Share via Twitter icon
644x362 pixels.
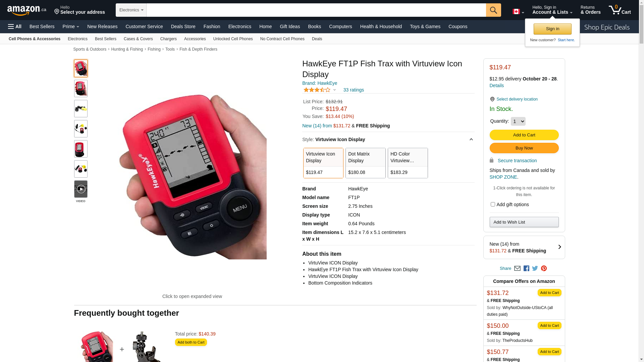tap(535, 268)
